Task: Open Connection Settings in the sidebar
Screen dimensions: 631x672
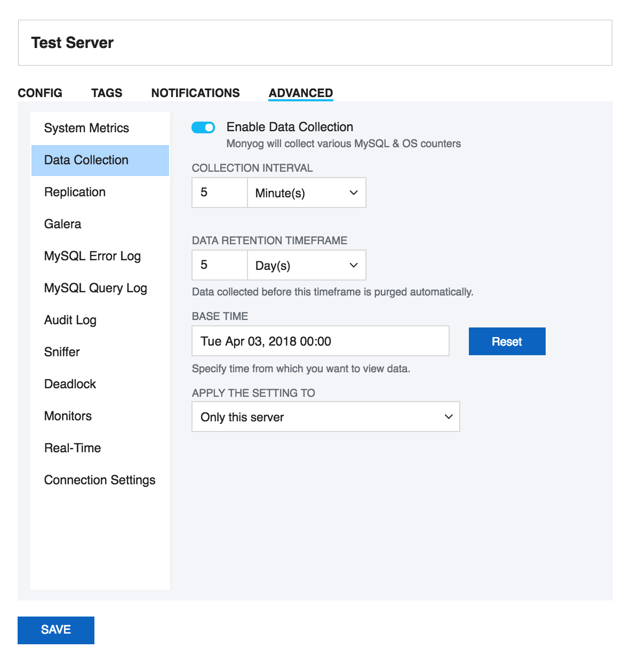Action: tap(100, 480)
